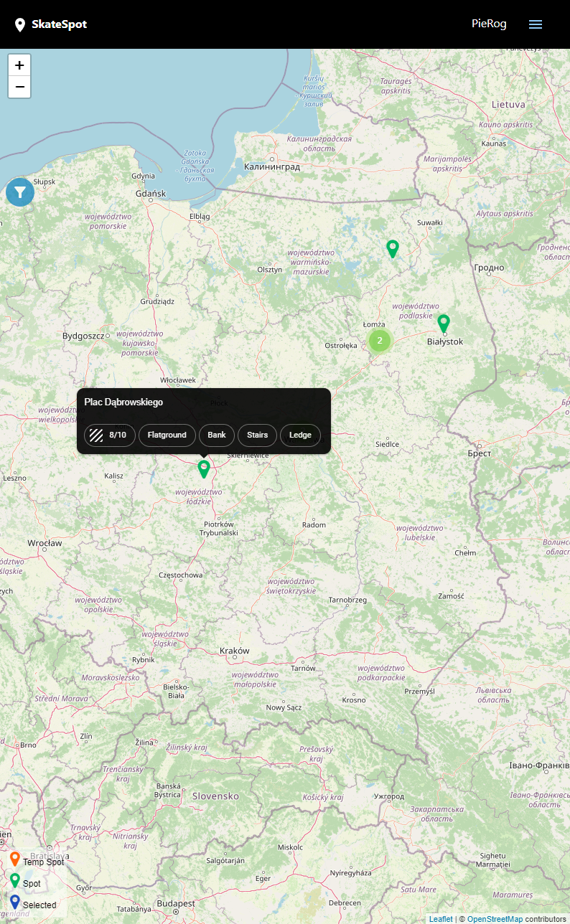Click the Temp Spot legend label
The height and width of the screenshot is (924, 570).
click(x=44, y=862)
